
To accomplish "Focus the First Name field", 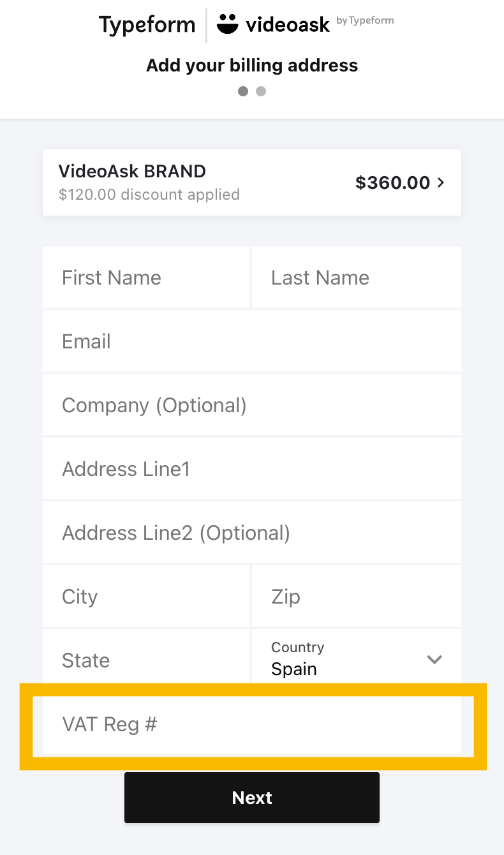I will 146,277.
